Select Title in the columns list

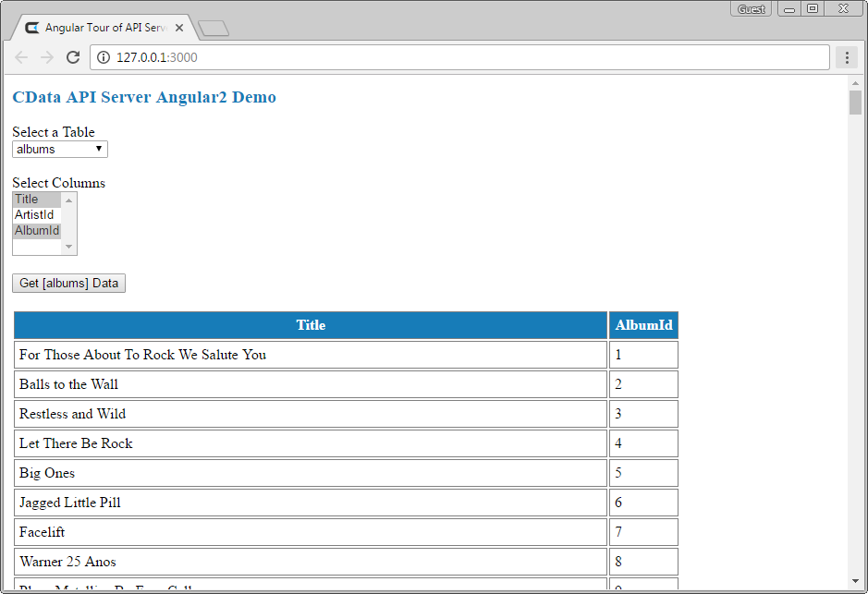37,200
